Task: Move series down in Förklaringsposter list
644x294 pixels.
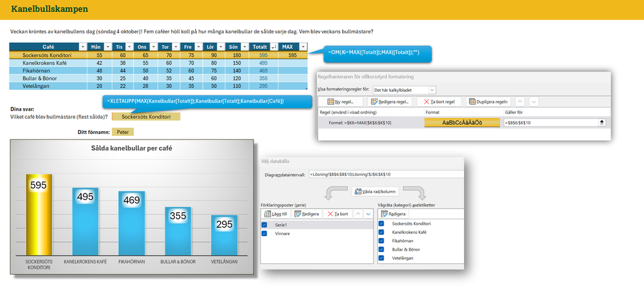Action: (x=368, y=214)
